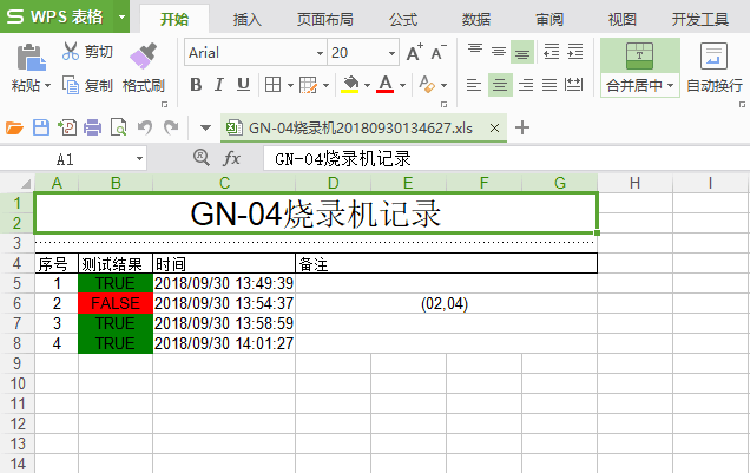The image size is (750, 473).
Task: Toggle Bold formatting
Action: pos(195,85)
